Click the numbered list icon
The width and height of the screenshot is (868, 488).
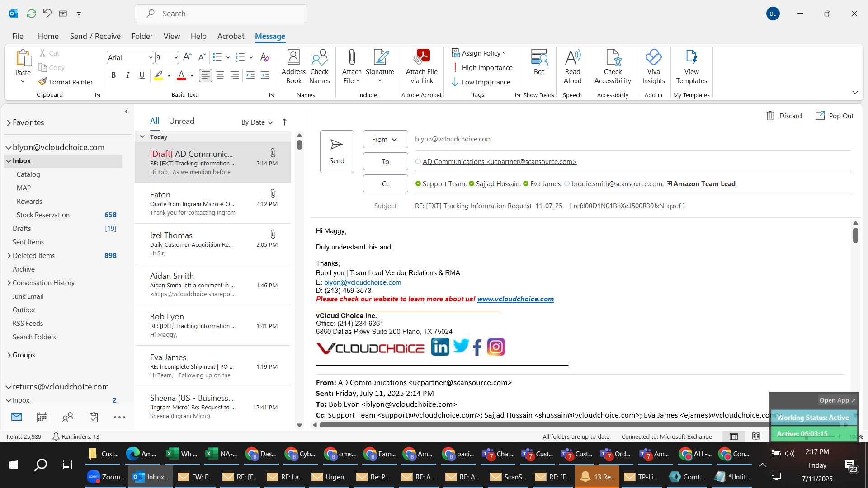pos(241,57)
